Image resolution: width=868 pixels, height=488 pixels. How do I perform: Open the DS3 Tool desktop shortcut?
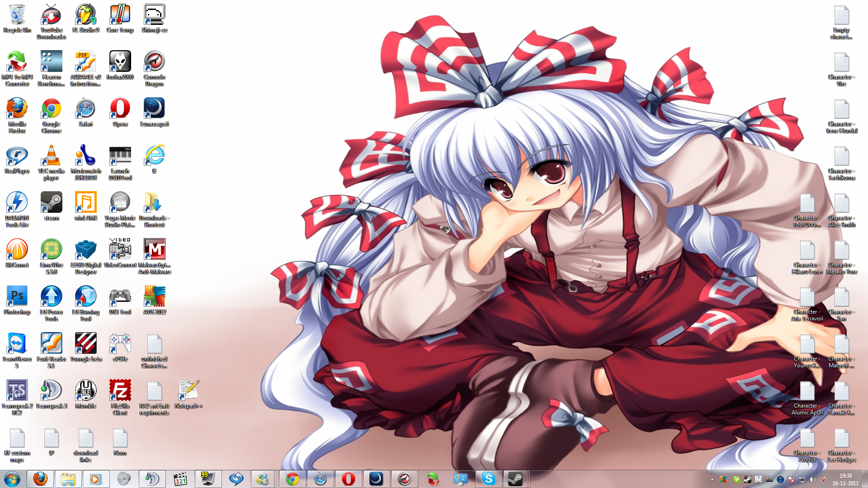tap(120, 300)
